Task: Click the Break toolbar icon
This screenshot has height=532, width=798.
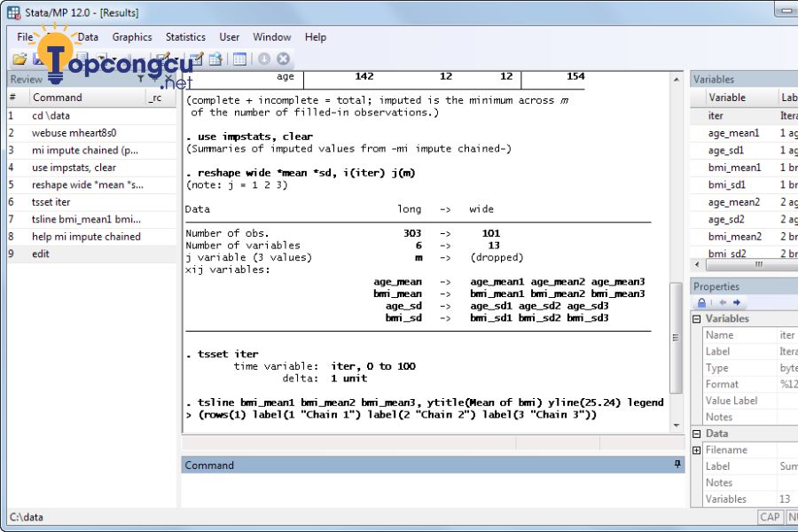Action: 284,59
